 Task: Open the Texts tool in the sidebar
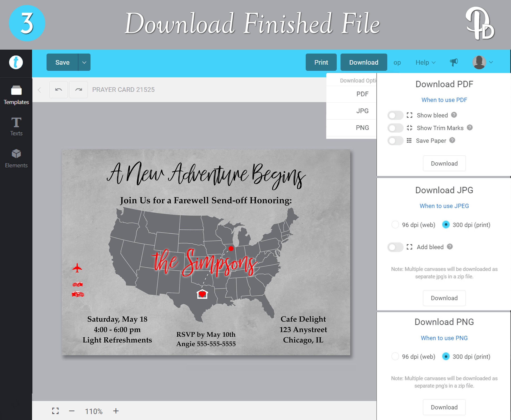16,126
